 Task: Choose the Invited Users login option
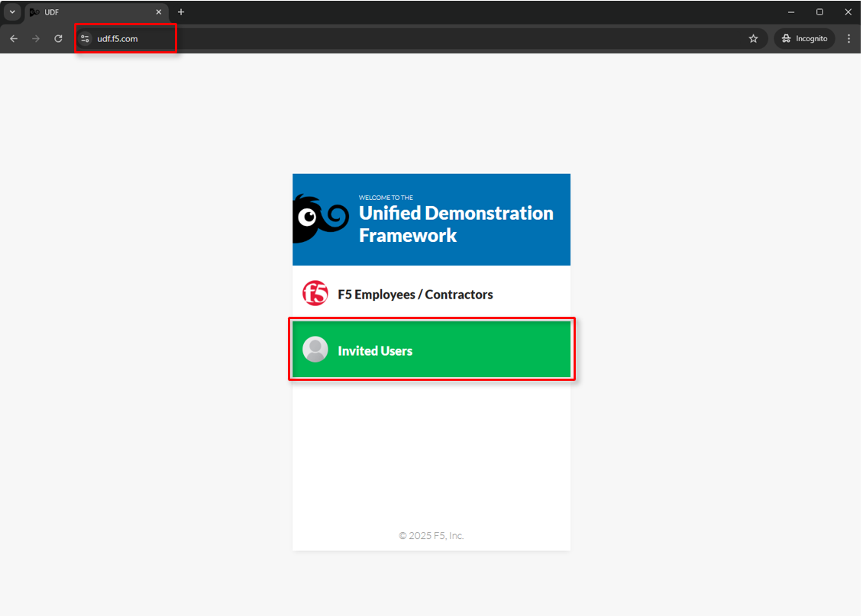pyautogui.click(x=431, y=350)
